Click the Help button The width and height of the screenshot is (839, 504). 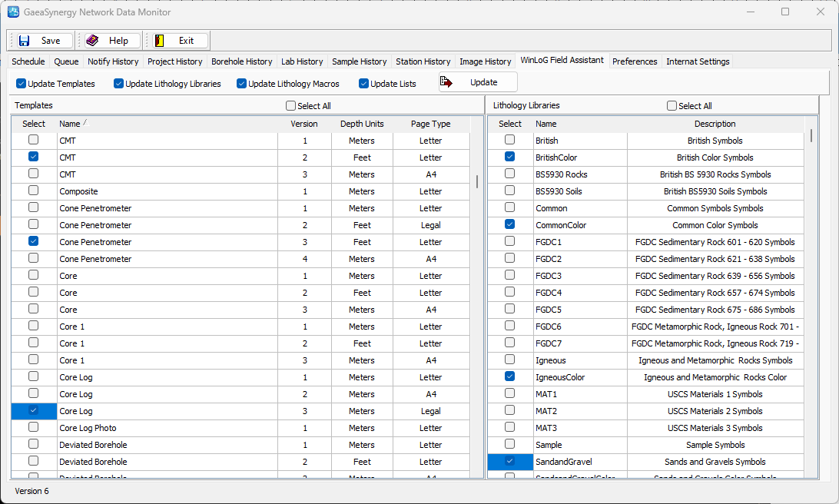pos(112,41)
